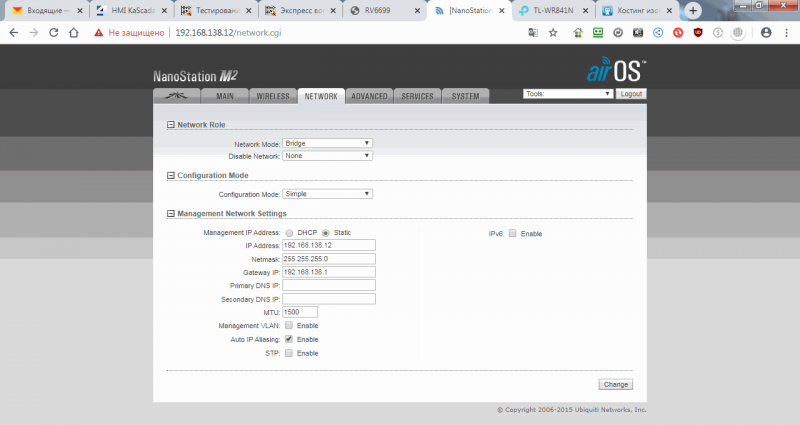Open the translate page icon
The width and height of the screenshot is (800, 425).
pyautogui.click(x=533, y=33)
